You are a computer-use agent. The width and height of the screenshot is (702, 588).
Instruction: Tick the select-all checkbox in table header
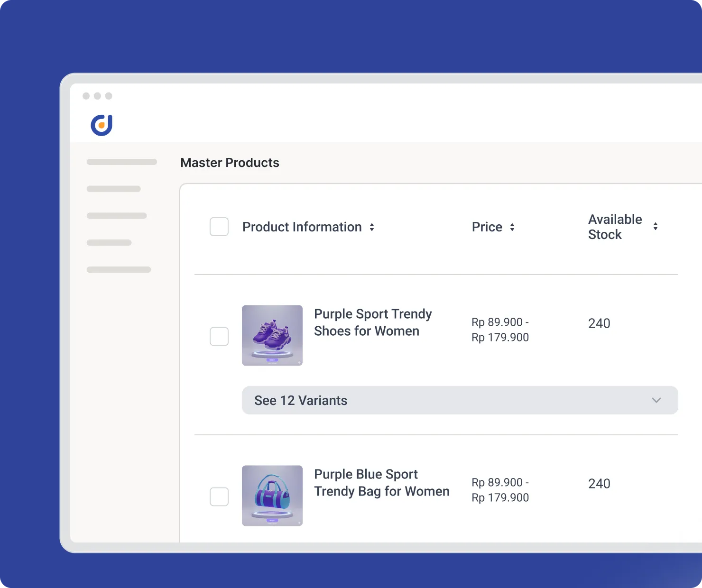coord(219,227)
